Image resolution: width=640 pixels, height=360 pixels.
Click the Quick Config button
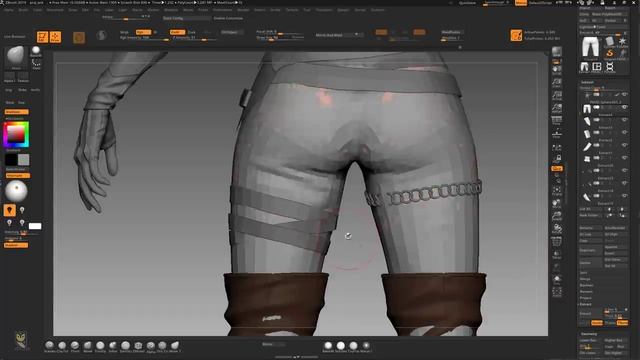[x=187, y=18]
